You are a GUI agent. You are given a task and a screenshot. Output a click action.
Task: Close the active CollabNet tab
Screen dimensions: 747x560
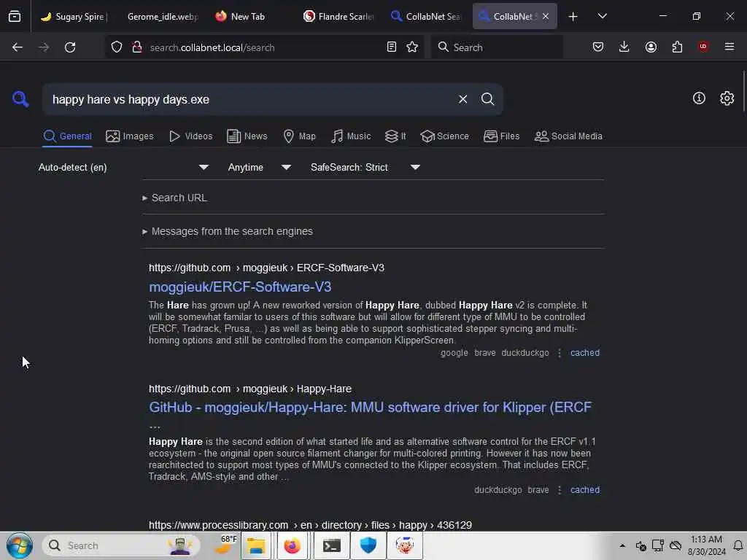pos(546,16)
